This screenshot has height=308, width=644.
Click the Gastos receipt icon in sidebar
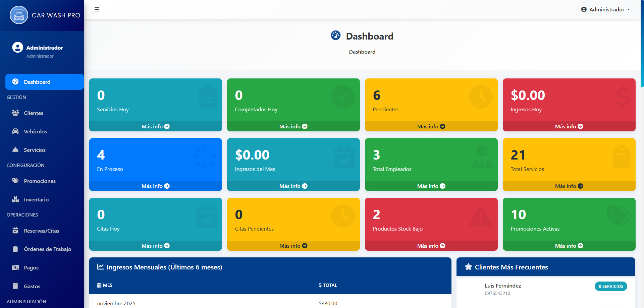pos(15,286)
